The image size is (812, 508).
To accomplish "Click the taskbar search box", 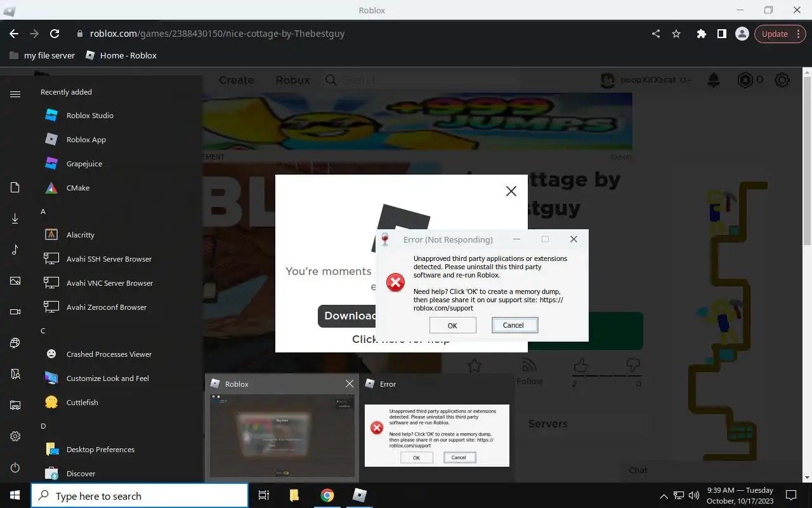I will pyautogui.click(x=140, y=496).
